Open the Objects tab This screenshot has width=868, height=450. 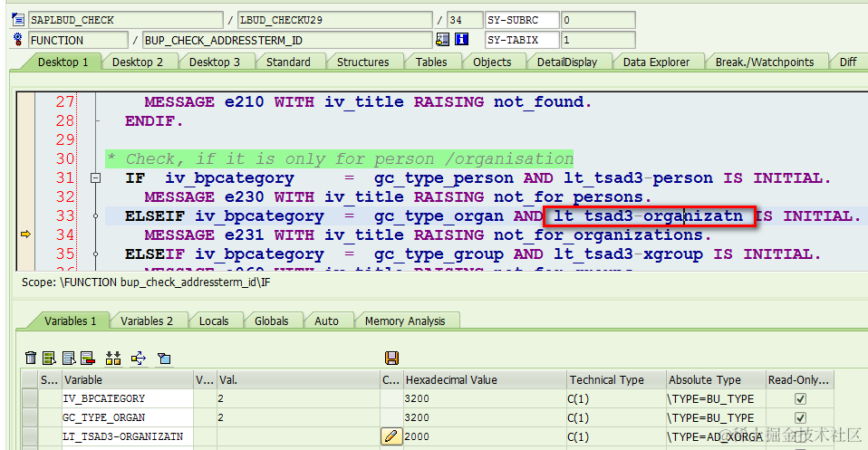coord(492,62)
